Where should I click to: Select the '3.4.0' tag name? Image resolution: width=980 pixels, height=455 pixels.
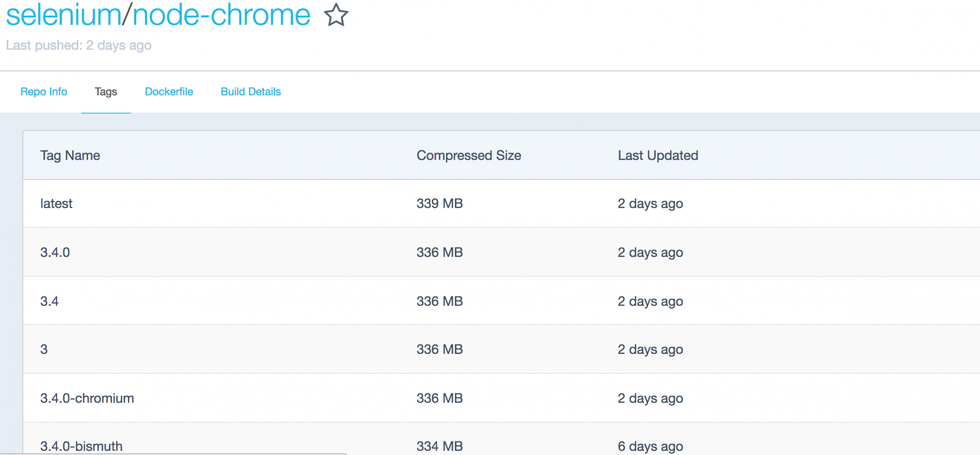(55, 252)
